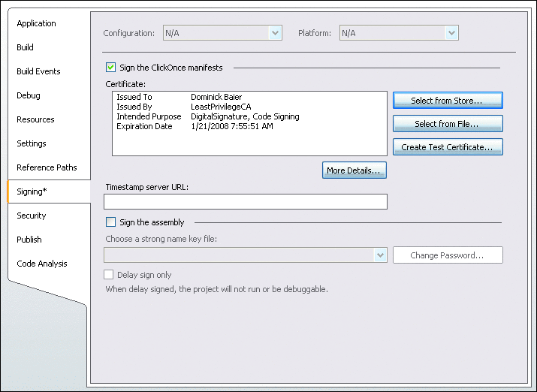Viewport: 537px width, 392px height.
Task: Focus the Timestamp server URL field
Action: click(x=246, y=202)
